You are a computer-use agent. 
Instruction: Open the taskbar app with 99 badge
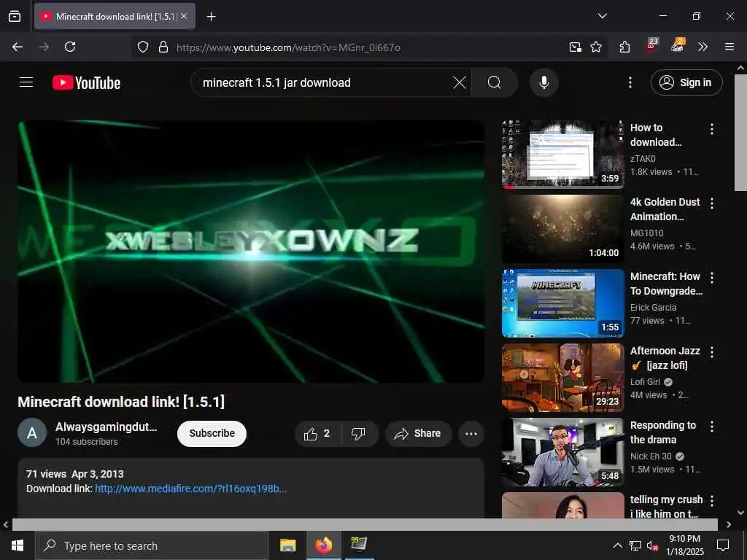(359, 544)
